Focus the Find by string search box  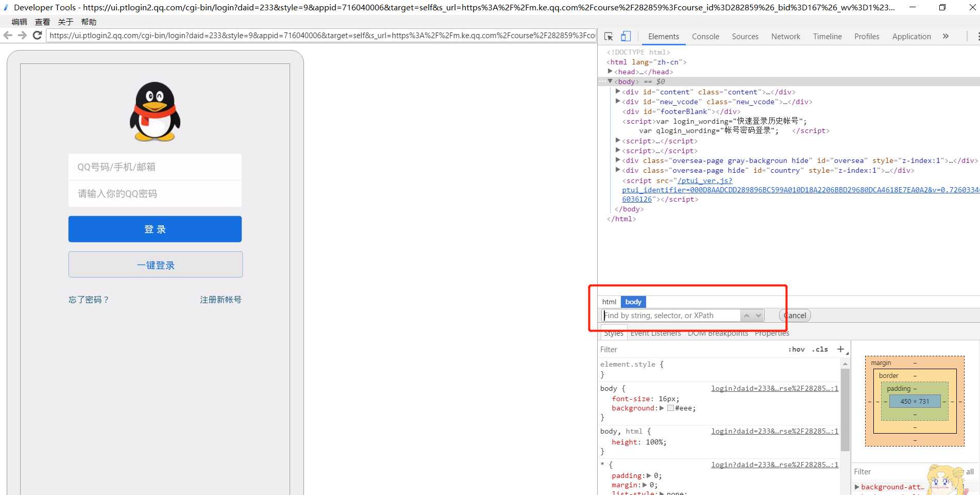point(671,316)
